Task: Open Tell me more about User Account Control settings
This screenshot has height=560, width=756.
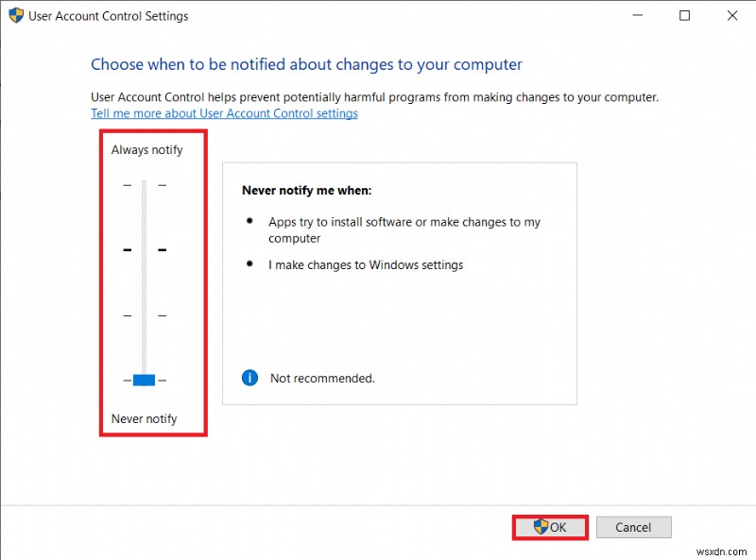Action: tap(224, 113)
